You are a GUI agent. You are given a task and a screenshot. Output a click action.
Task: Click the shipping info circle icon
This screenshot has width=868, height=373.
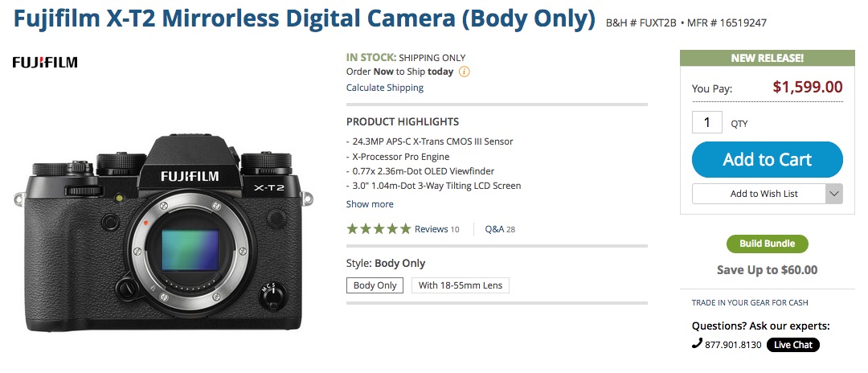[465, 72]
